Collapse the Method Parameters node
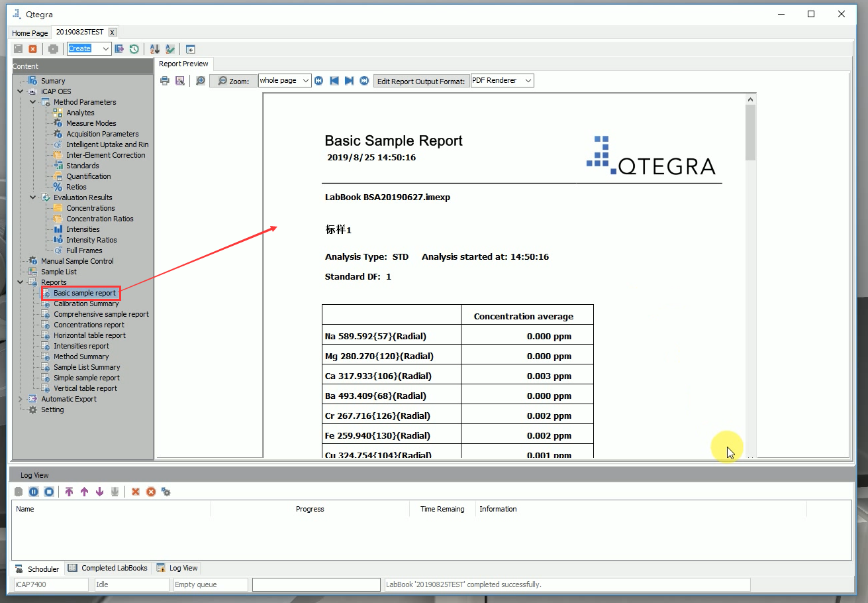Screen dimensions: 868x603 [33, 102]
